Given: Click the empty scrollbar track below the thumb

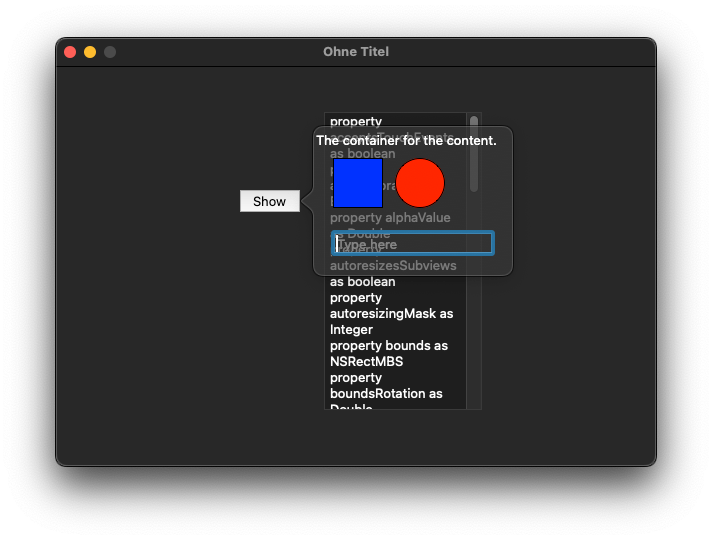Looking at the screenshot, I should tap(474, 341).
